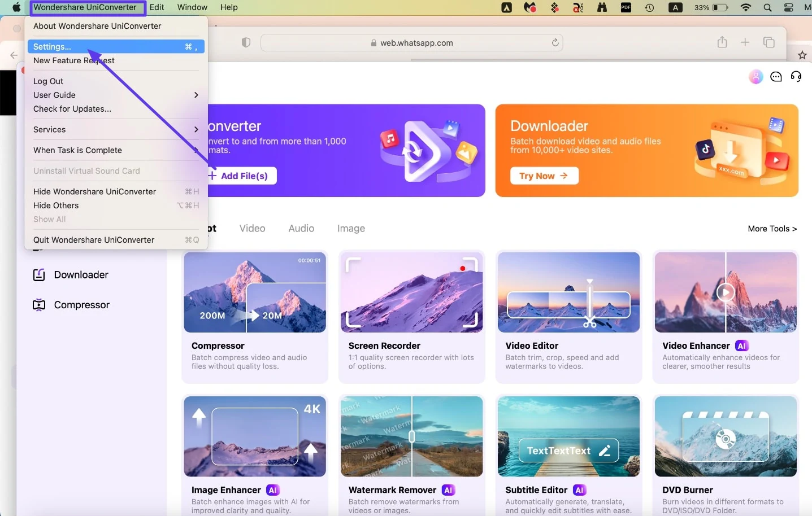The height and width of the screenshot is (516, 812).
Task: Click the web.whatsapp.com address field
Action: pyautogui.click(x=411, y=43)
